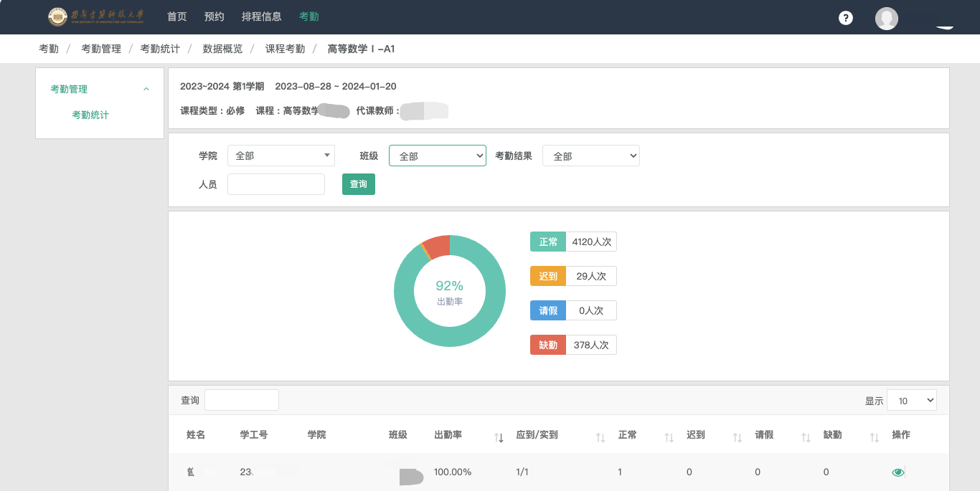Click the university logo in header
The height and width of the screenshot is (491, 980).
(95, 16)
